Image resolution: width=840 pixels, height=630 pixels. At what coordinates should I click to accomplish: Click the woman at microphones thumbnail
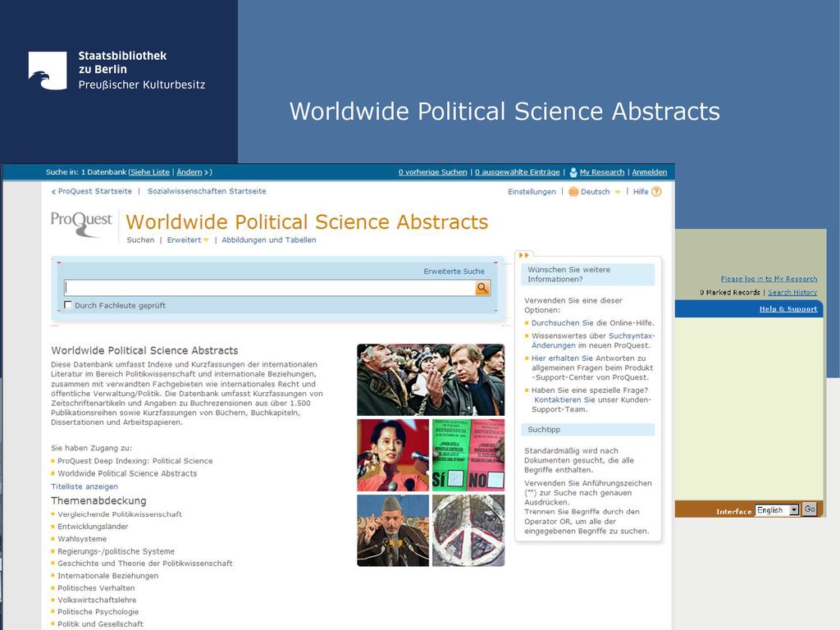point(393,455)
